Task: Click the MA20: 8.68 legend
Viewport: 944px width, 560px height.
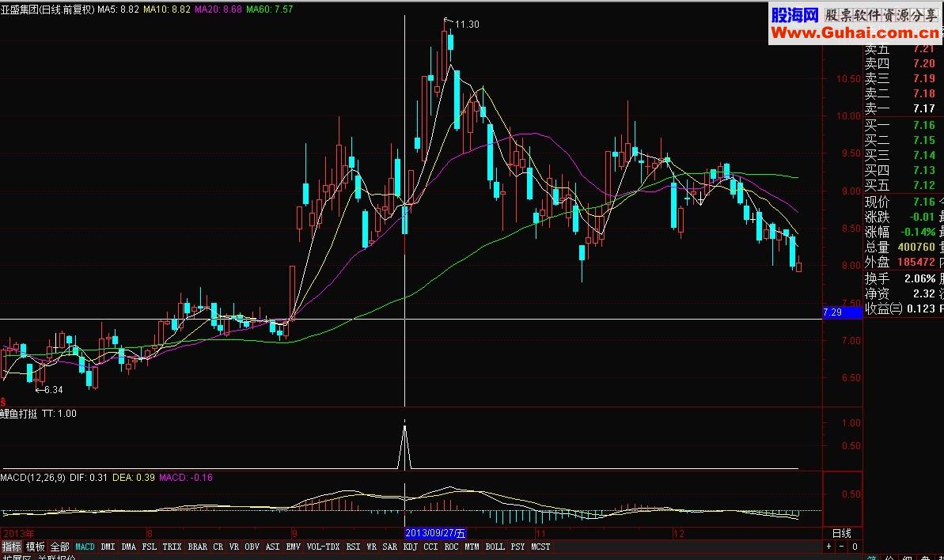Action: tap(218, 9)
